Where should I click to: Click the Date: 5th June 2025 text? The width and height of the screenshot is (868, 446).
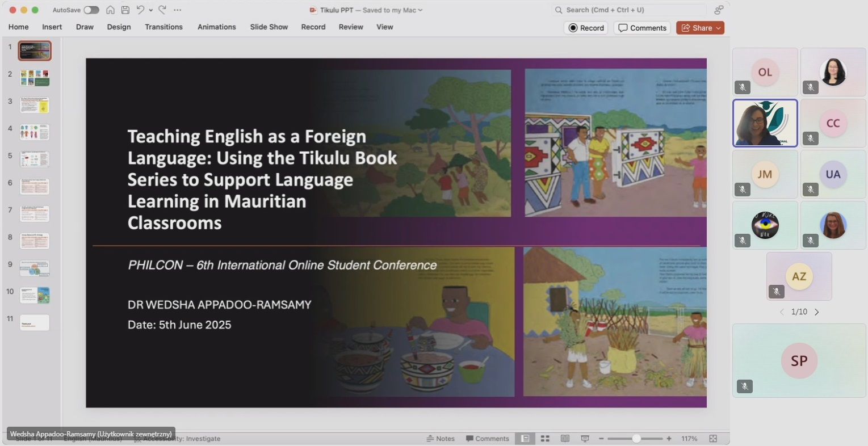click(179, 325)
